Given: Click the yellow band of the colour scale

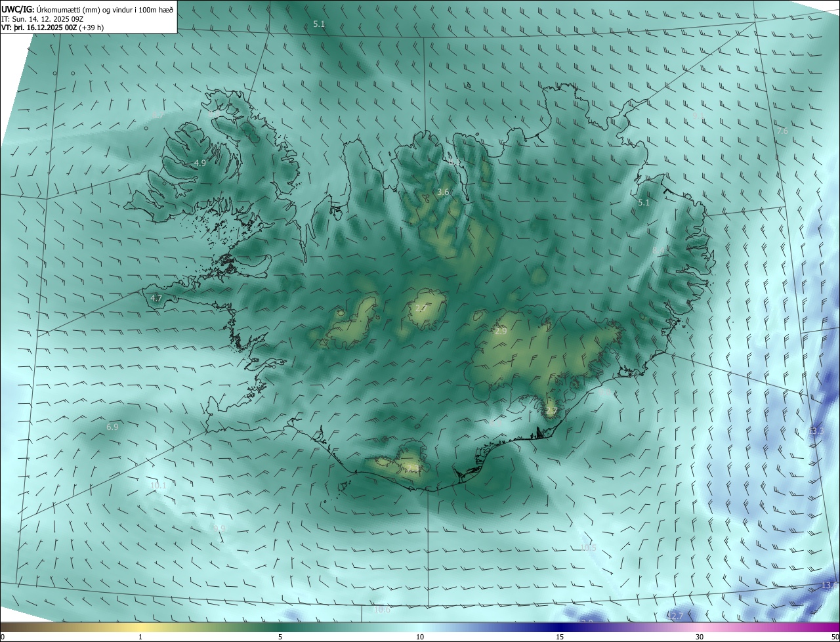Looking at the screenshot, I should (140, 627).
